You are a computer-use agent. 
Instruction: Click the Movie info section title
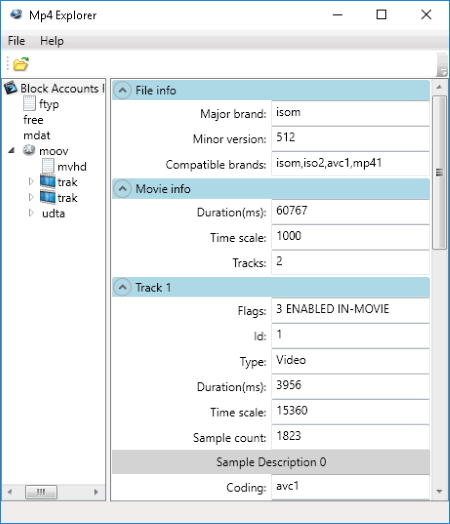163,189
